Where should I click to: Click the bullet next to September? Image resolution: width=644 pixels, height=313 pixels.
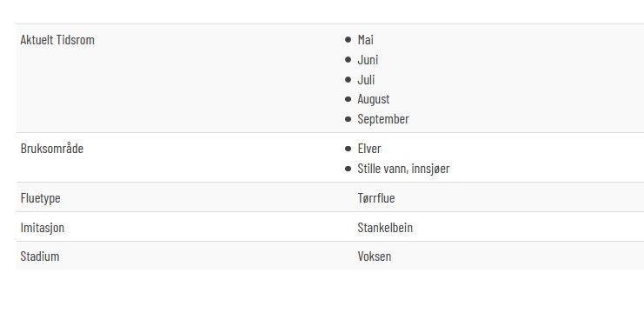(x=349, y=119)
